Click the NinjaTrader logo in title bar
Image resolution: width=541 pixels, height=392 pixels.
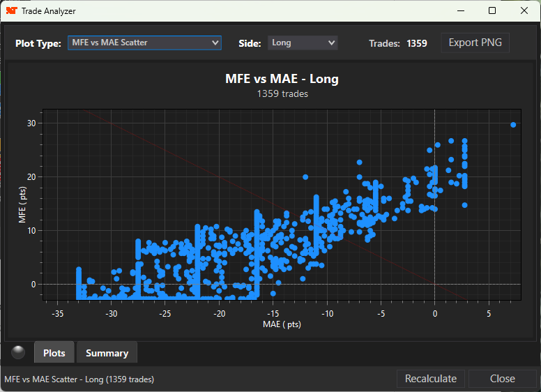click(11, 11)
